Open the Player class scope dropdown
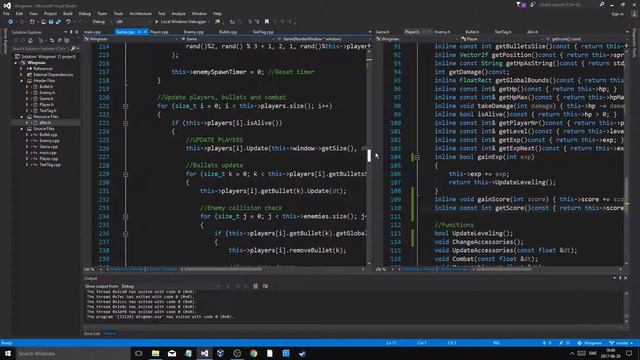The width and height of the screenshot is (640, 360). pyautogui.click(x=502, y=39)
